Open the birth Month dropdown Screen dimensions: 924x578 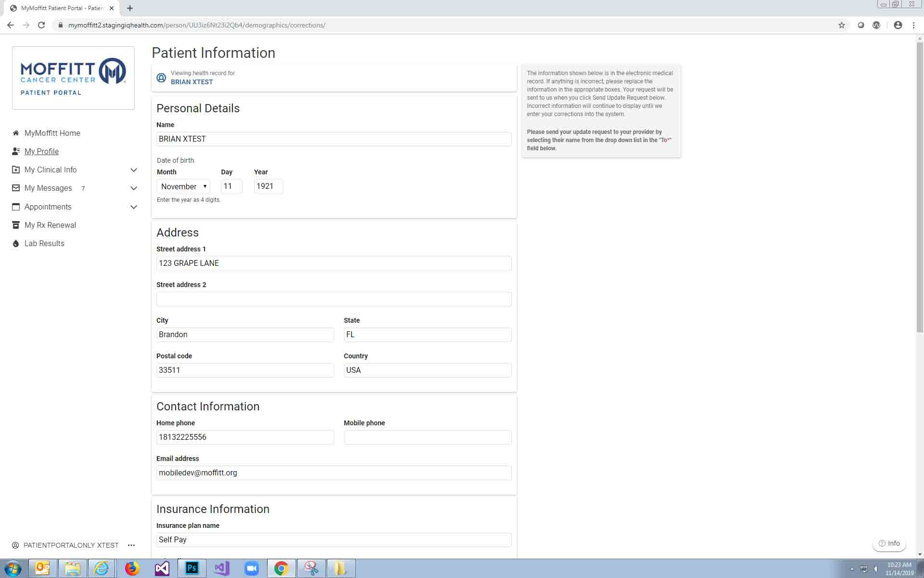[183, 186]
